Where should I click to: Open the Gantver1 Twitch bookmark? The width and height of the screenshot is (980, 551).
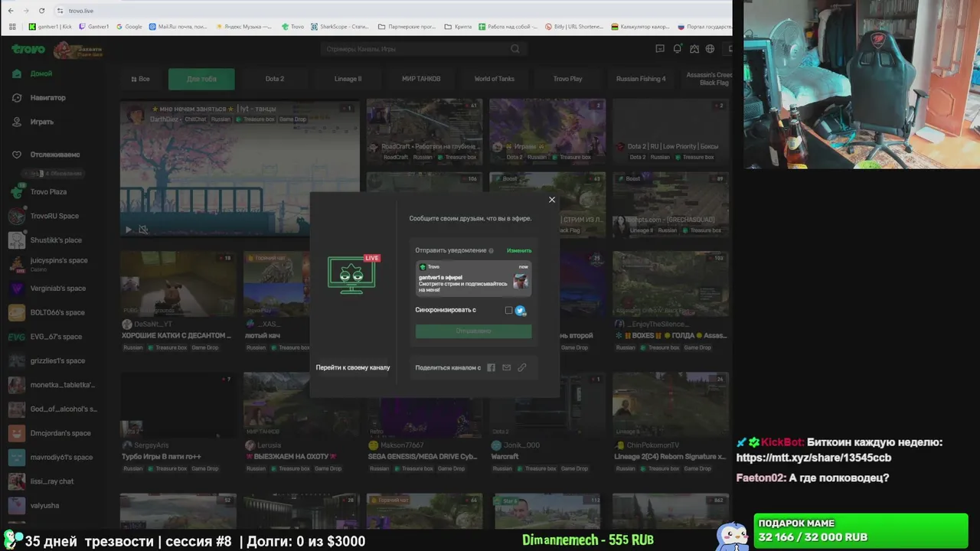coord(93,27)
